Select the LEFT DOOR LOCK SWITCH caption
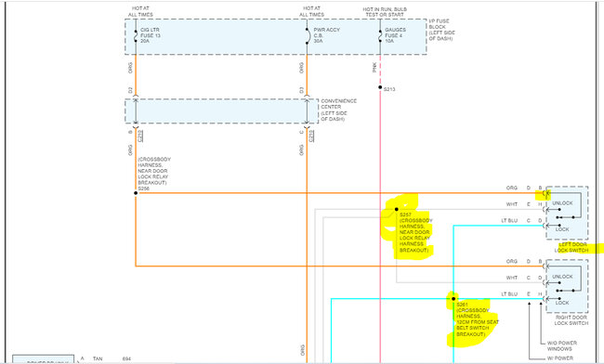Image resolution: width=604 pixels, height=364 pixels. click(x=571, y=247)
